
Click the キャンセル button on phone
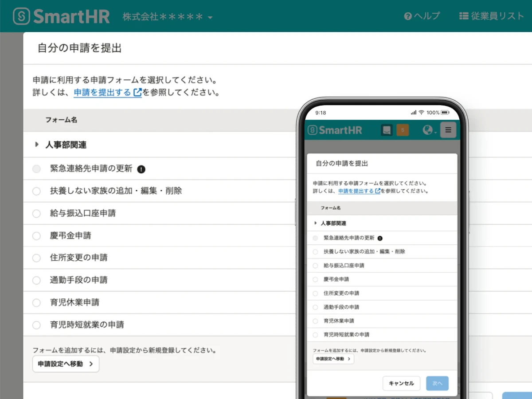[x=401, y=383]
